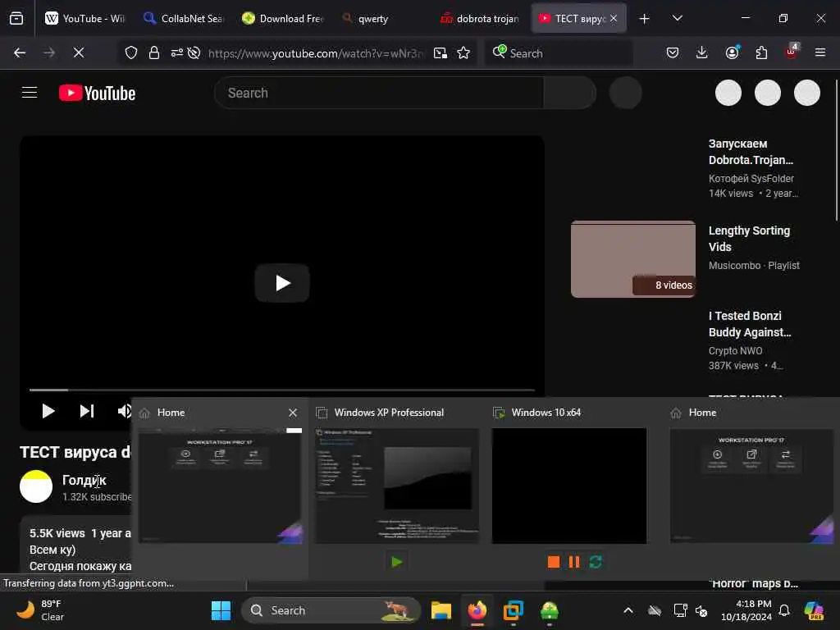Image resolution: width=840 pixels, height=630 pixels.
Task: Switch to the qwerty tab
Action: [373, 18]
